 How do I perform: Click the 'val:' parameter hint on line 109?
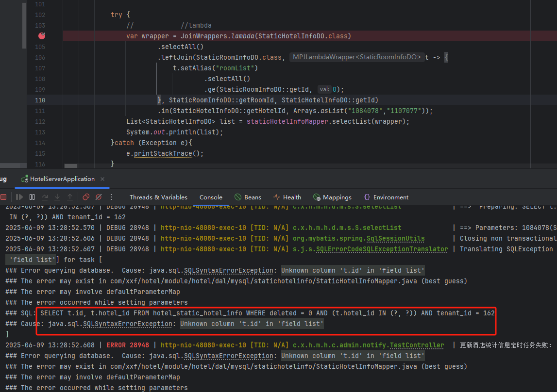coord(324,89)
